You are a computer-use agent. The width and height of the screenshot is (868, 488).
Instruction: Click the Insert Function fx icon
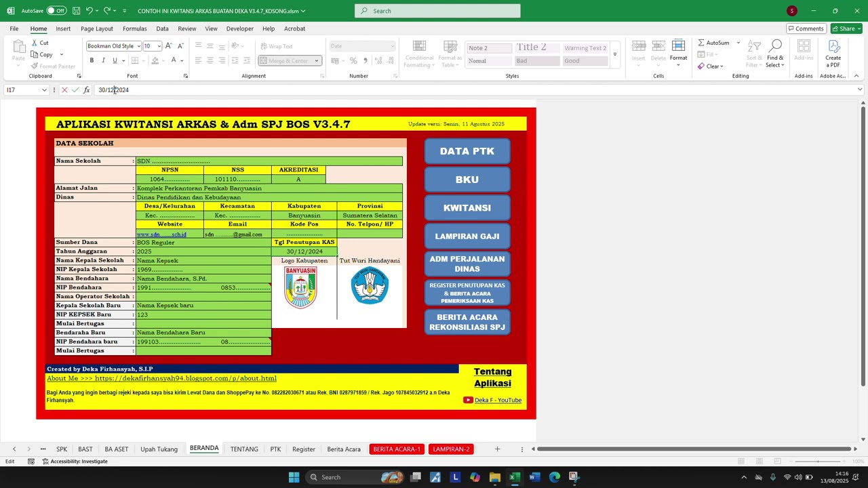pyautogui.click(x=86, y=89)
